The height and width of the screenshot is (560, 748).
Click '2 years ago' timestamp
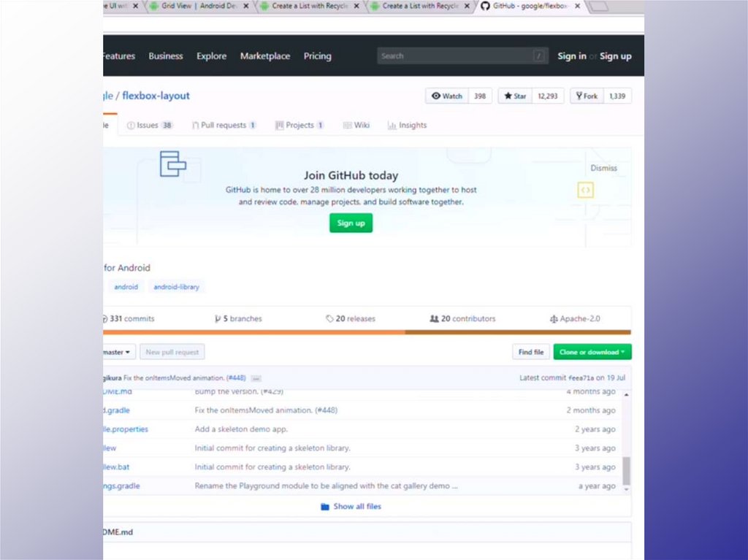pyautogui.click(x=595, y=429)
